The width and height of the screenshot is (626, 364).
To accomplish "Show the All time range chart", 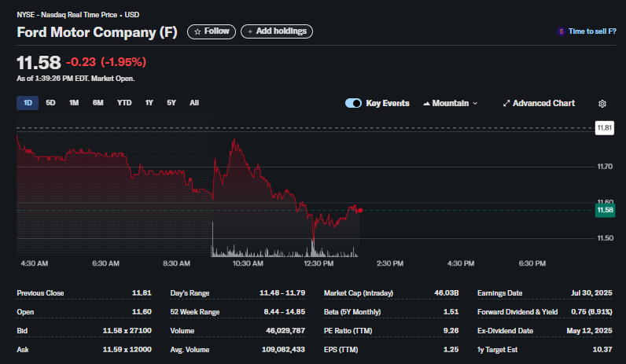I will click(x=194, y=103).
